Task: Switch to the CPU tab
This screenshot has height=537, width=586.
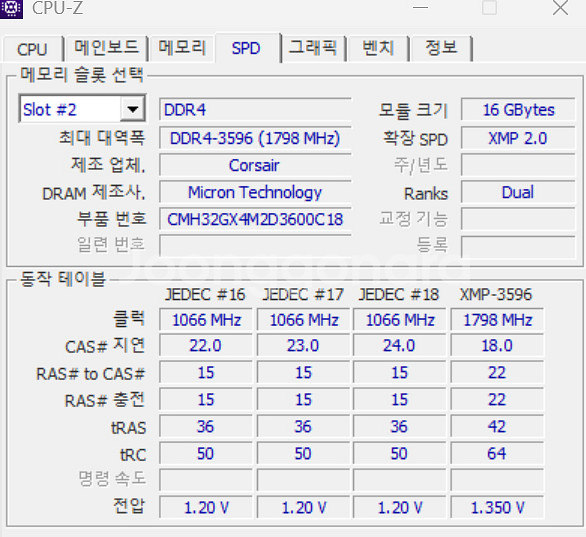Action: click(x=32, y=49)
